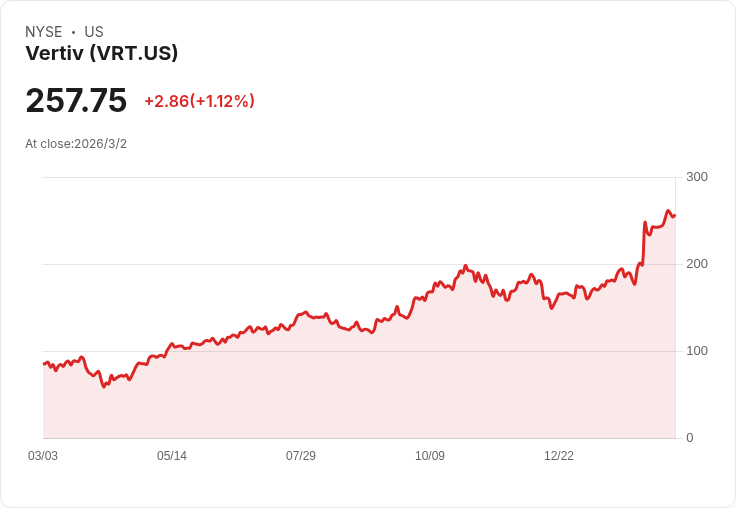
Task: Click the Vertiv (VRT.US) stock title
Action: tap(101, 54)
